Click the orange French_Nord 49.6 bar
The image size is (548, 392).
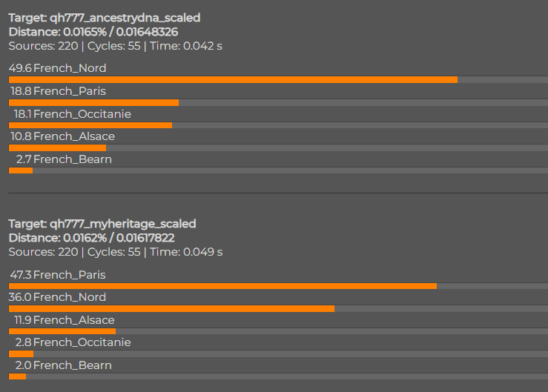(233, 79)
